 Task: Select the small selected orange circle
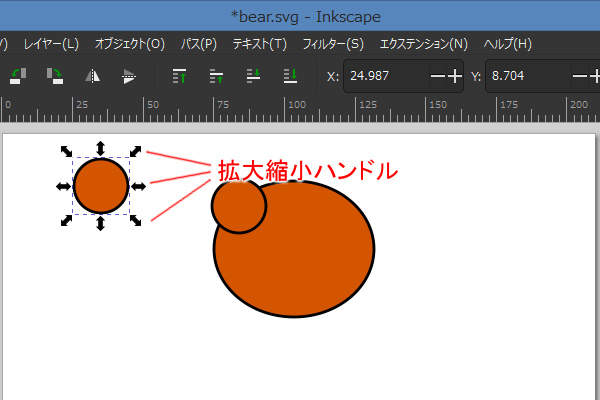[101, 186]
